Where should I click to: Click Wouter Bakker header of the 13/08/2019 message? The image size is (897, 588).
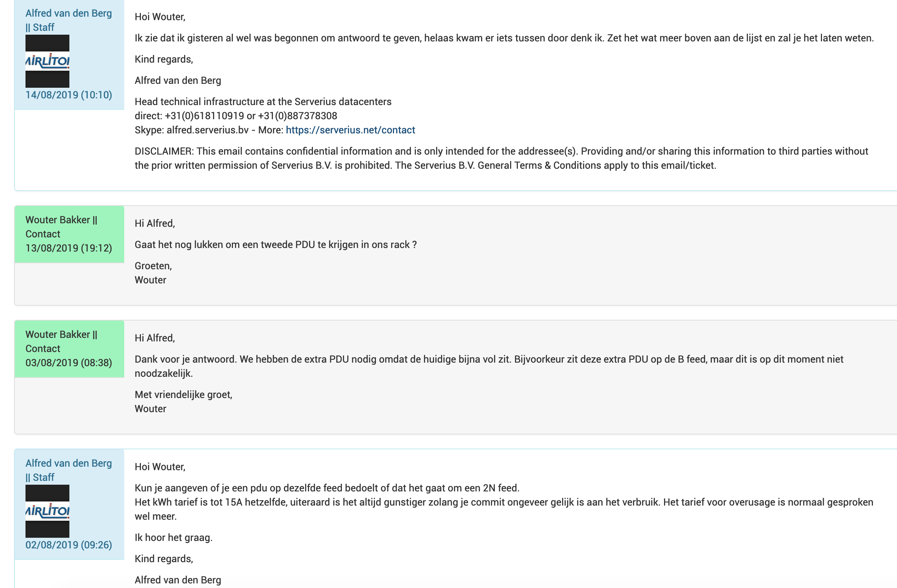point(61,220)
